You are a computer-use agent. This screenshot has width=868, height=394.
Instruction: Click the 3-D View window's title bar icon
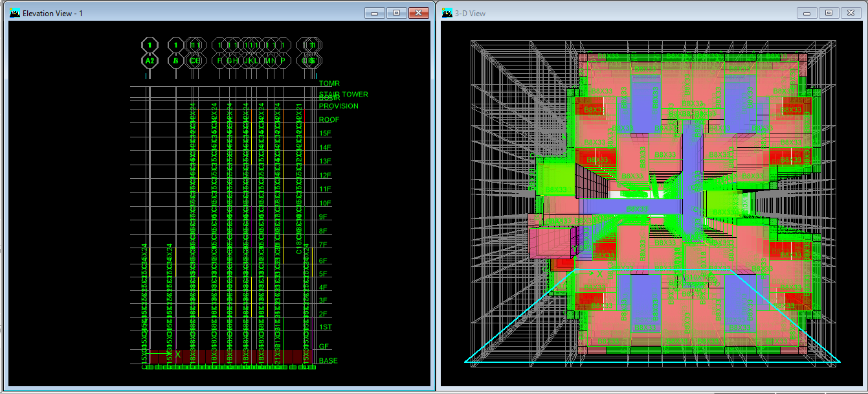pyautogui.click(x=447, y=14)
